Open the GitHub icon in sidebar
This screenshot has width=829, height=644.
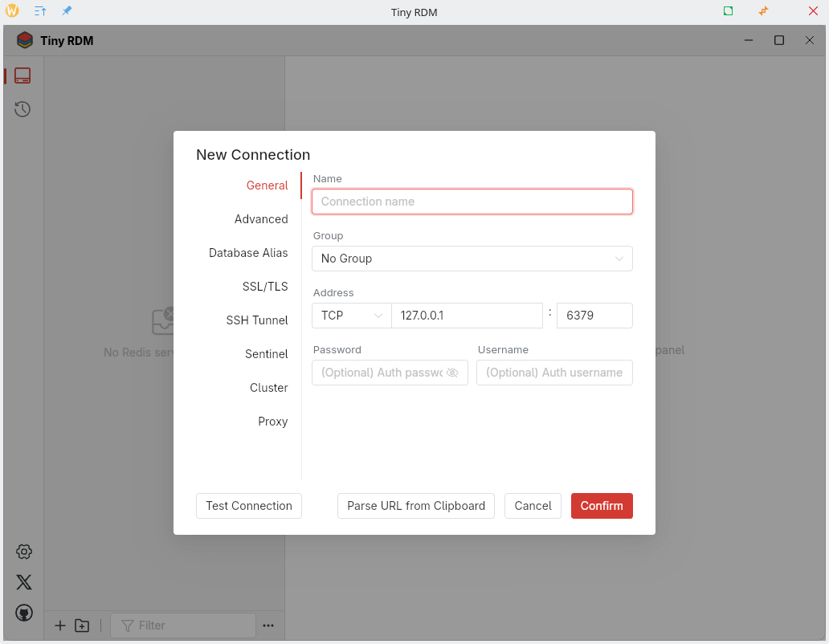click(x=24, y=613)
